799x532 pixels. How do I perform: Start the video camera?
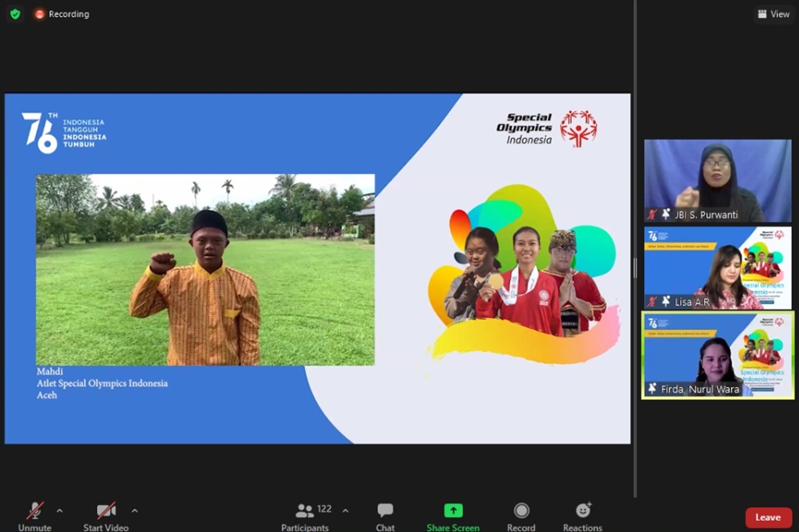tap(106, 517)
